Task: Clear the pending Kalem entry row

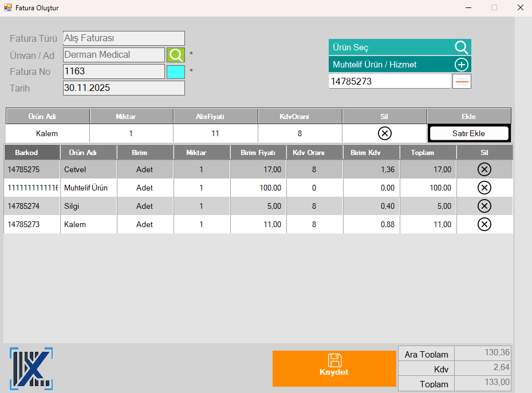Action: pyautogui.click(x=385, y=133)
